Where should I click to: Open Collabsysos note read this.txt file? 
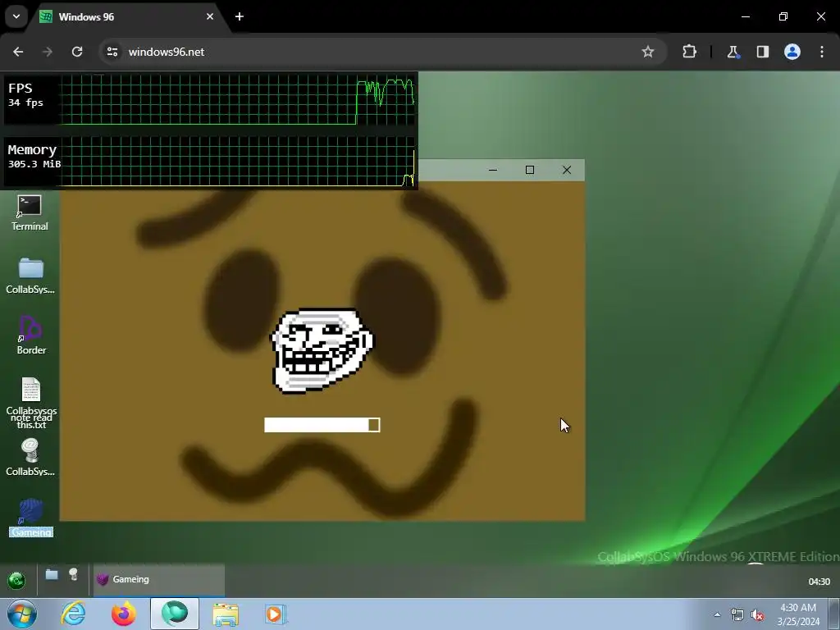pyautogui.click(x=31, y=403)
